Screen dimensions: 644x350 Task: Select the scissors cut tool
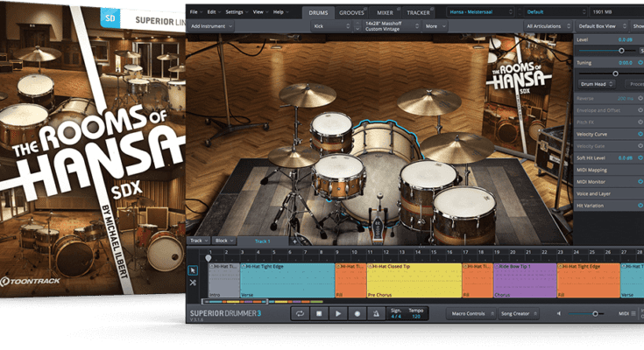(x=194, y=283)
